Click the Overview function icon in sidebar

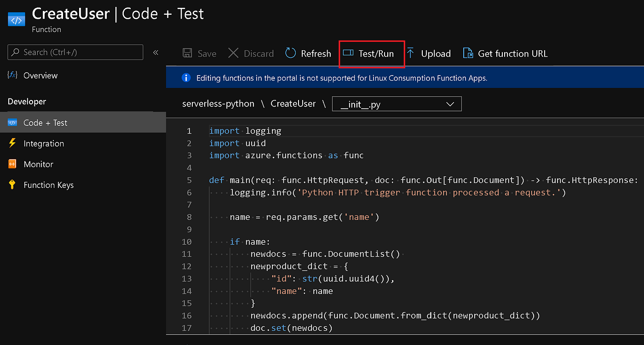click(x=12, y=75)
